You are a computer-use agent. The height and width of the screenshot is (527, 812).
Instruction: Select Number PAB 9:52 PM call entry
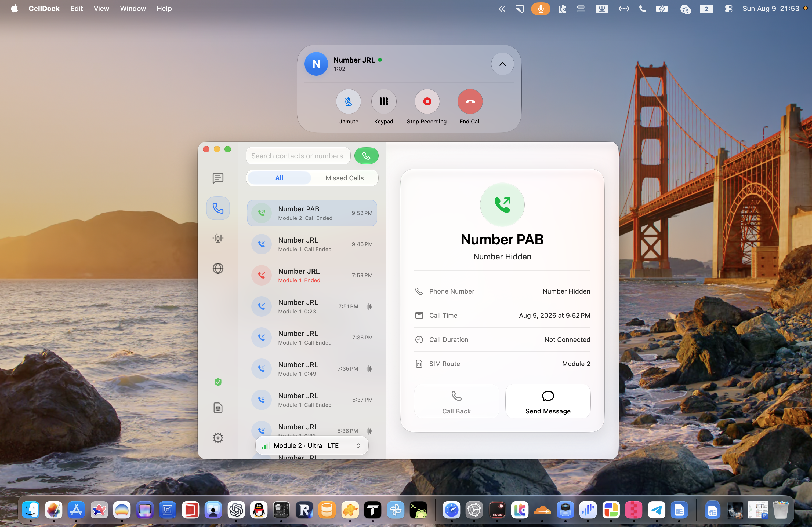(x=312, y=213)
